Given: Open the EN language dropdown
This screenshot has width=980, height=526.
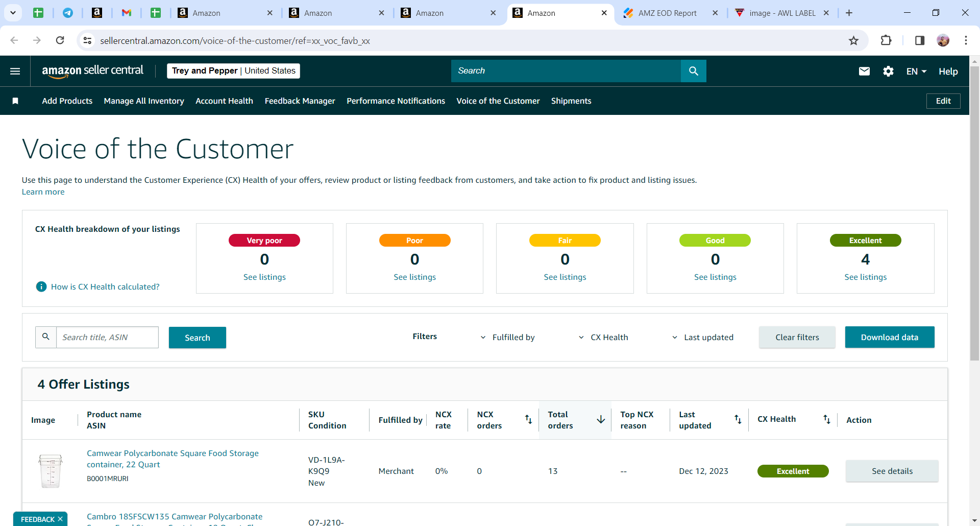Looking at the screenshot, I should click(916, 71).
